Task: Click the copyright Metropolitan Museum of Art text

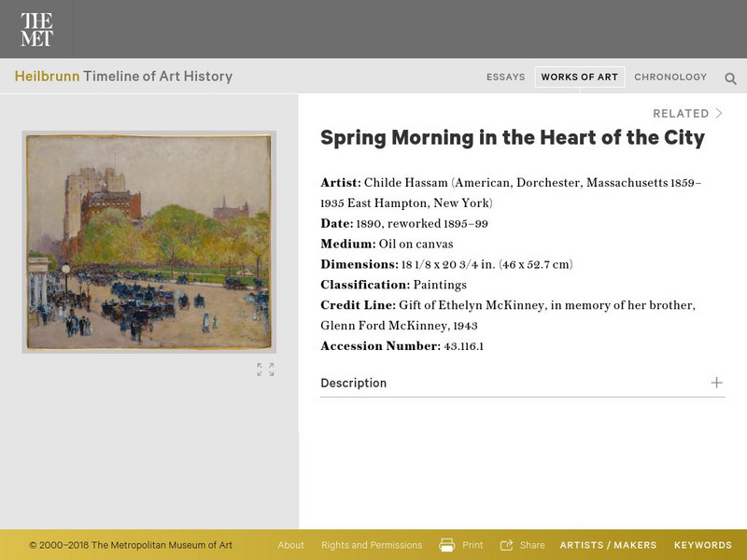Action: click(131, 545)
